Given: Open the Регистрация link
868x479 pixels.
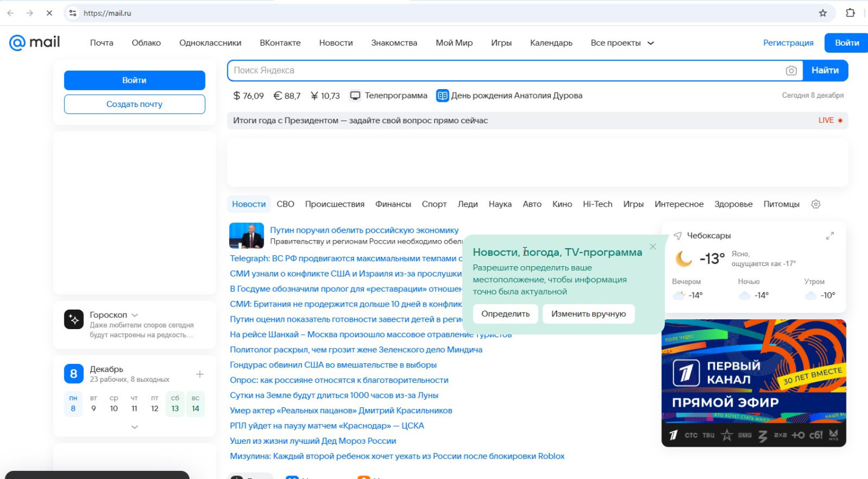Looking at the screenshot, I should (x=788, y=43).
